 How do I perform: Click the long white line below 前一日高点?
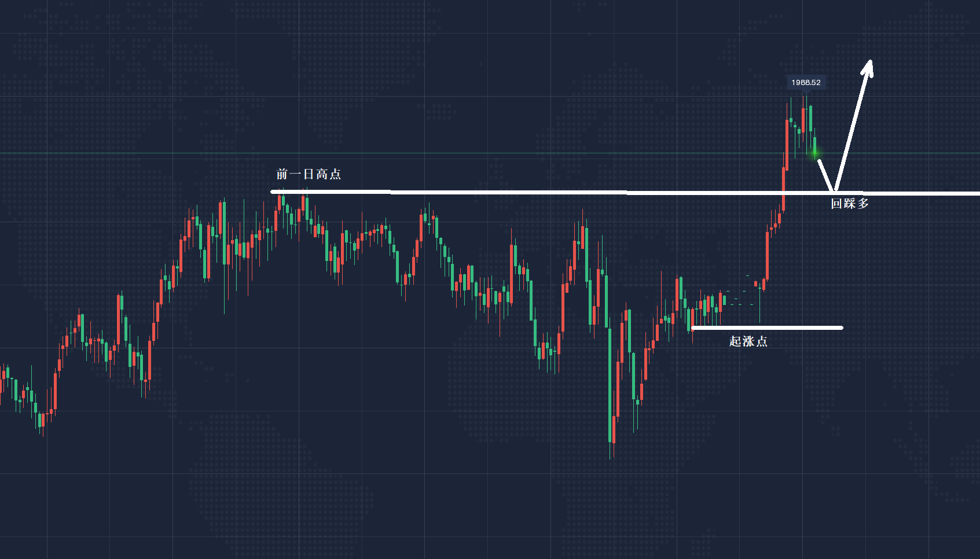(521, 192)
